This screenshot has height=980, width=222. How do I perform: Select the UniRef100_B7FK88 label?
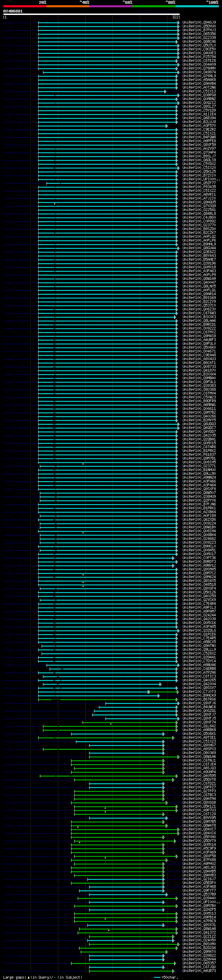click(199, 860)
